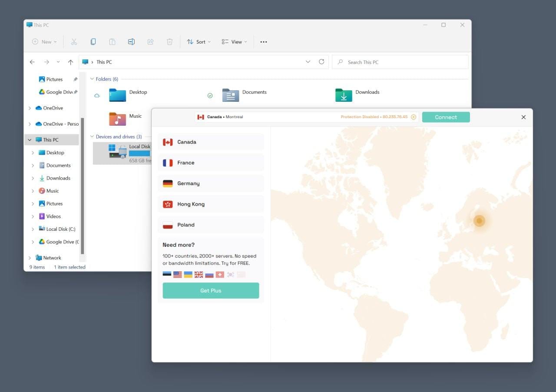Click the Delete trash icon in File Explorer
The height and width of the screenshot is (392, 556).
point(169,42)
